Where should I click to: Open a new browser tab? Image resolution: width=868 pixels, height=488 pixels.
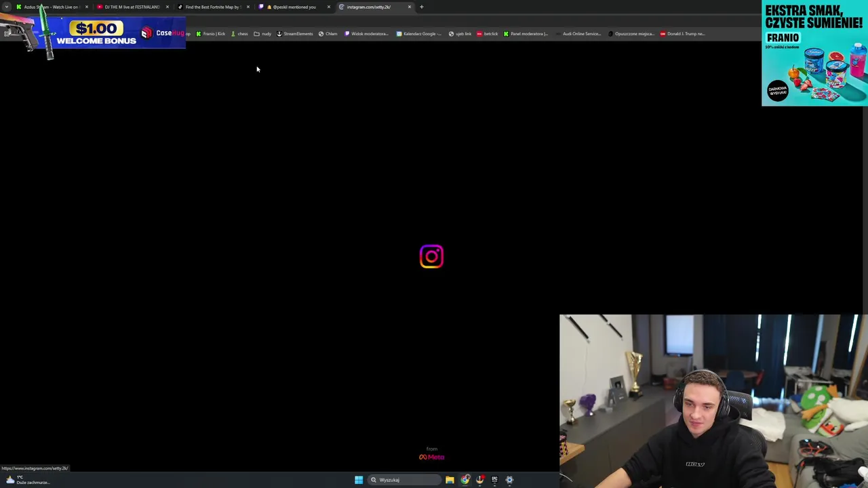pos(421,7)
